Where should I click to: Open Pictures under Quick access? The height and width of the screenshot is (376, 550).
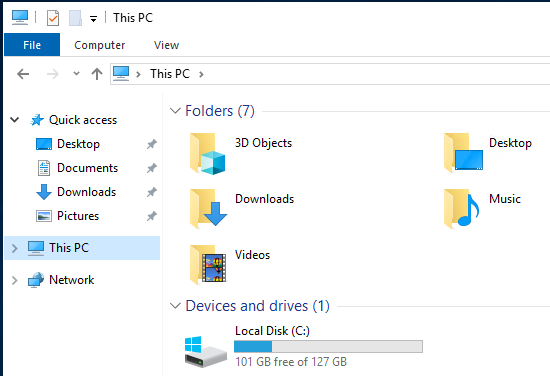(x=78, y=216)
